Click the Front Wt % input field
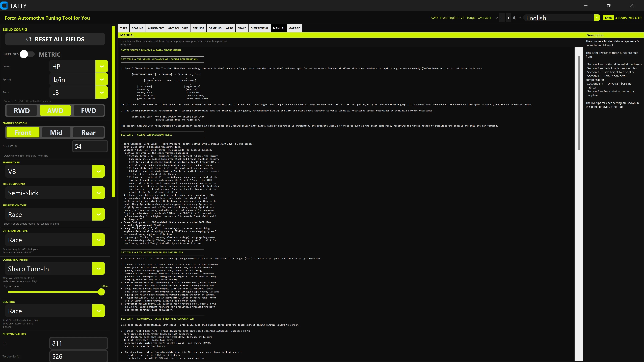 pyautogui.click(x=90, y=146)
